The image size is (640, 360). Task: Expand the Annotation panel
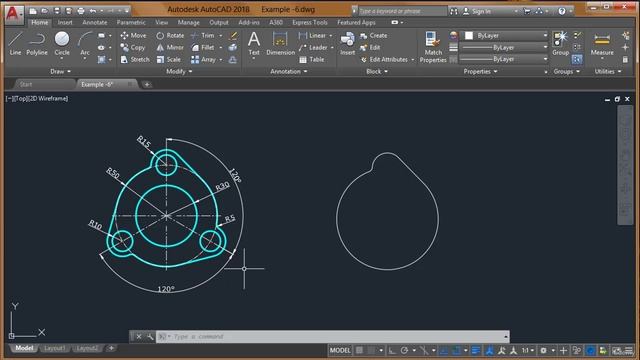289,71
